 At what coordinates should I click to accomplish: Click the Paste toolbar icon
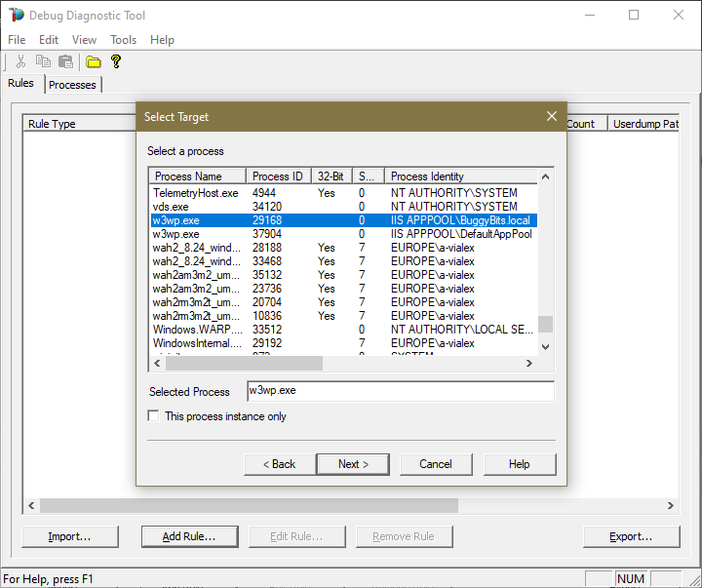[x=66, y=61]
